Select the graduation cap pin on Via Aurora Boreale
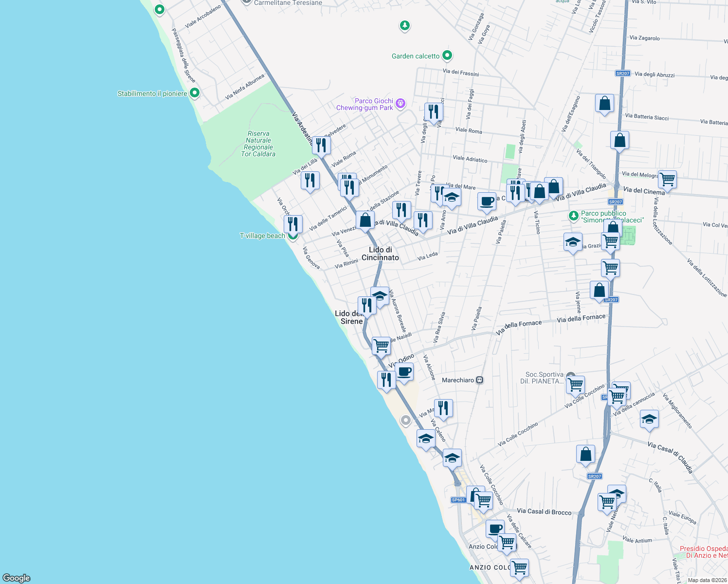 click(380, 295)
